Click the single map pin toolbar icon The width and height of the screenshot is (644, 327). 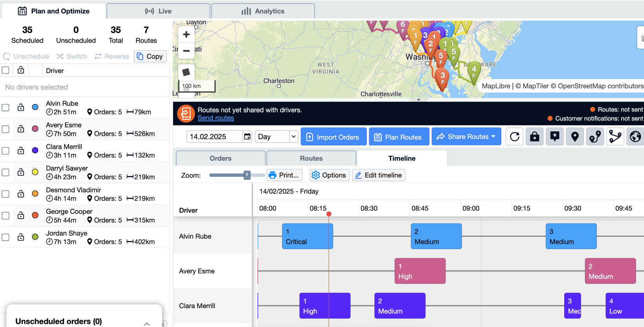[x=575, y=137]
